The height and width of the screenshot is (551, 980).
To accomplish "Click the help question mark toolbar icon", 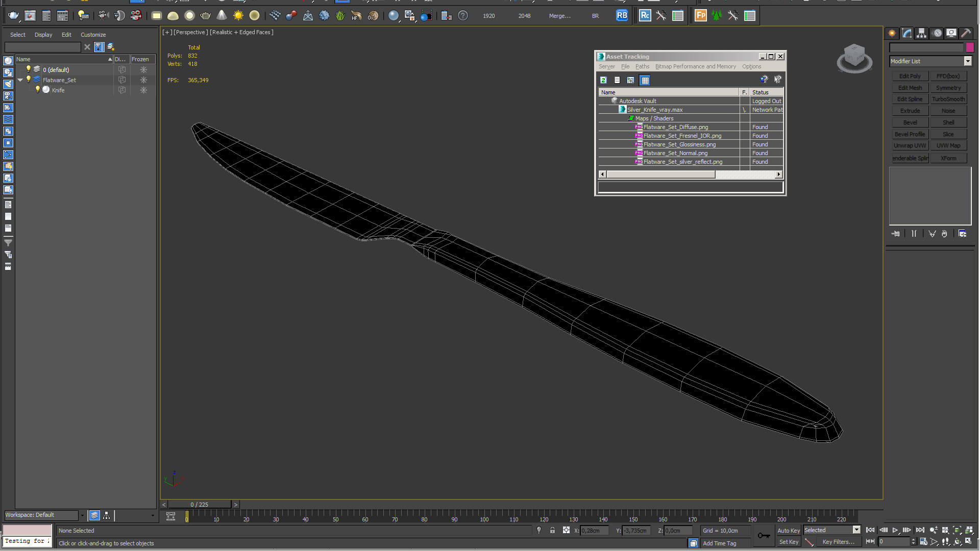I will [463, 16].
